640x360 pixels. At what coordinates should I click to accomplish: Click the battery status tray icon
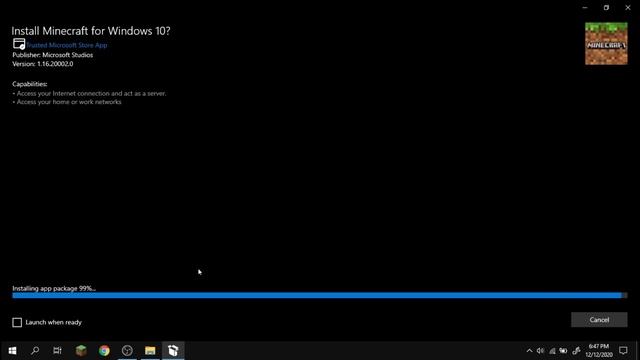[564, 351]
